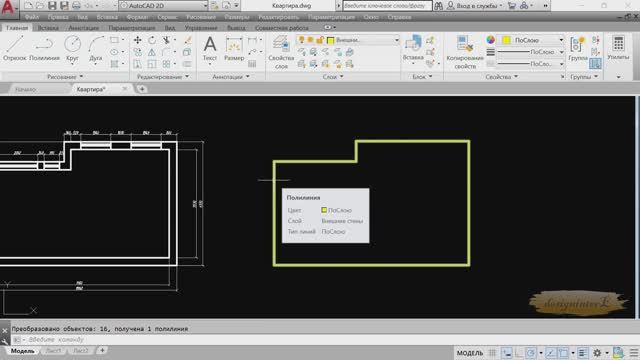Open the shopping cart app store icon
The width and height of the screenshot is (640, 360).
point(512,6)
